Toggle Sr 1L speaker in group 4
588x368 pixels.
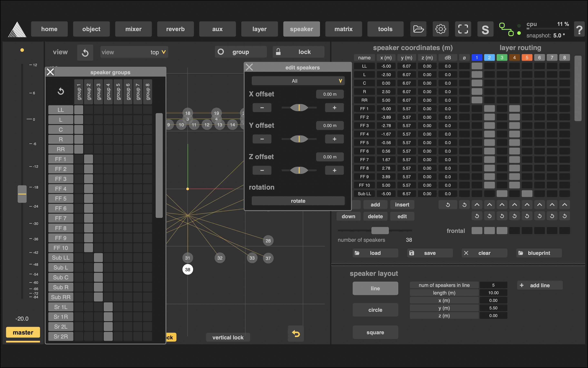[108, 307]
